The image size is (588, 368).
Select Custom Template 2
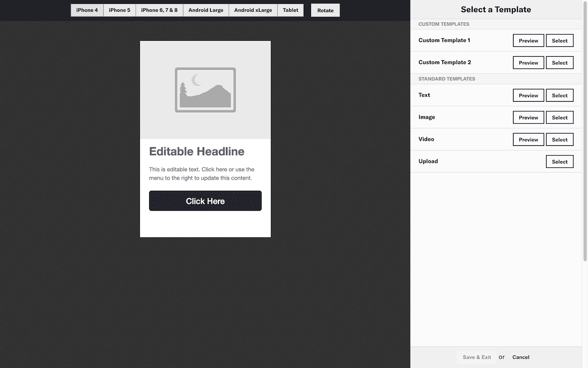[x=559, y=63]
